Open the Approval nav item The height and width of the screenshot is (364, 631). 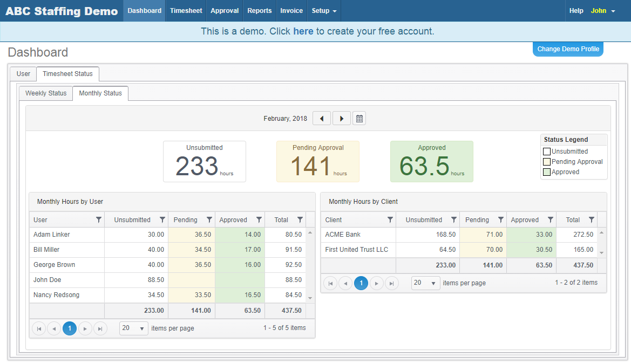(225, 11)
